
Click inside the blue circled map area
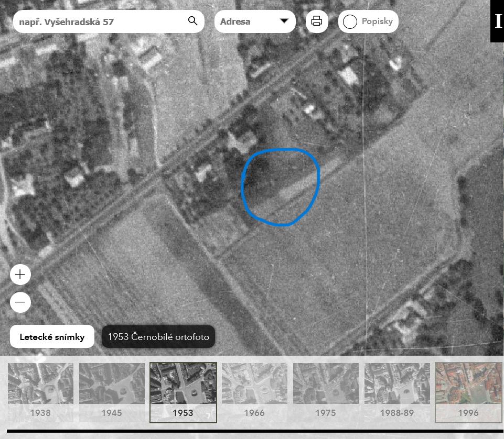click(281, 186)
